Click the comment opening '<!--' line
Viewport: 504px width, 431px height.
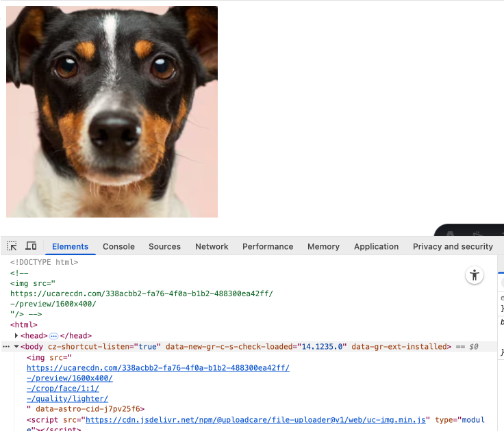[19, 273]
